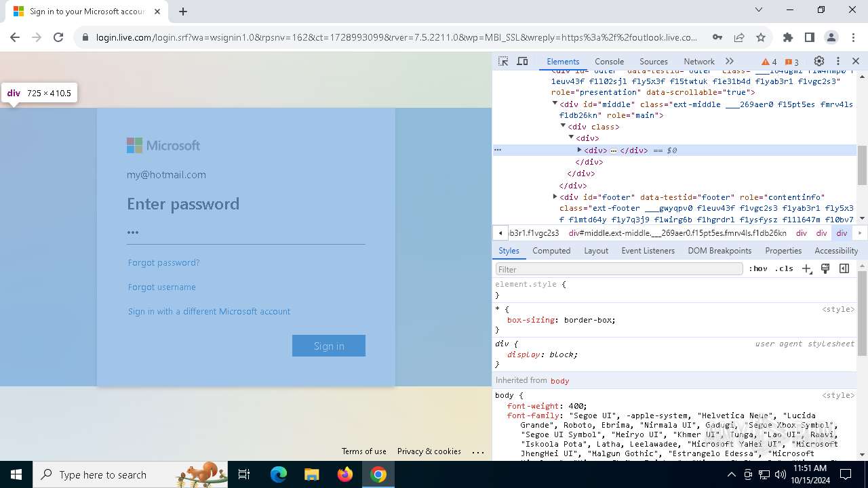Click the warnings counter showing 4
This screenshot has height=488, width=868.
pos(769,62)
